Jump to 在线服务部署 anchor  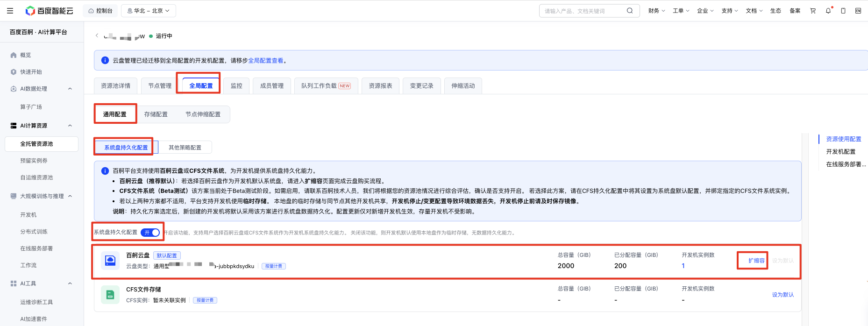tap(846, 164)
